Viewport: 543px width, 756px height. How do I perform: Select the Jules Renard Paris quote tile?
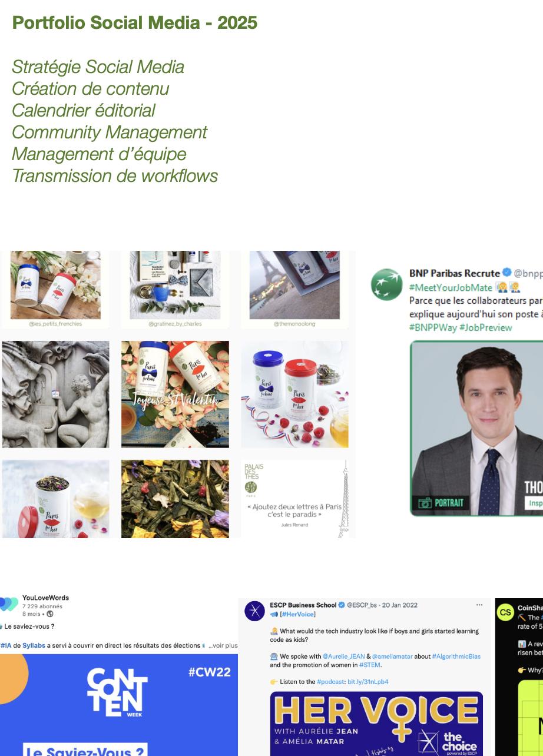coord(295,499)
